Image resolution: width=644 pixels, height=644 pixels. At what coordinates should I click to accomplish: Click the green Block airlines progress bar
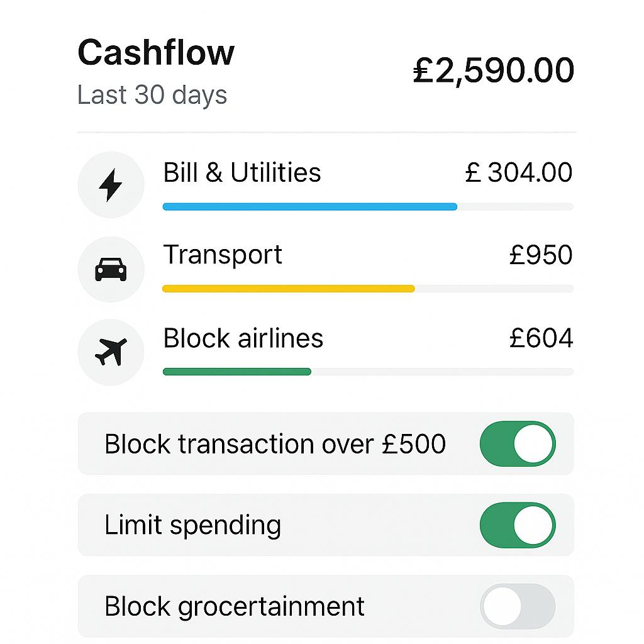[x=236, y=372]
